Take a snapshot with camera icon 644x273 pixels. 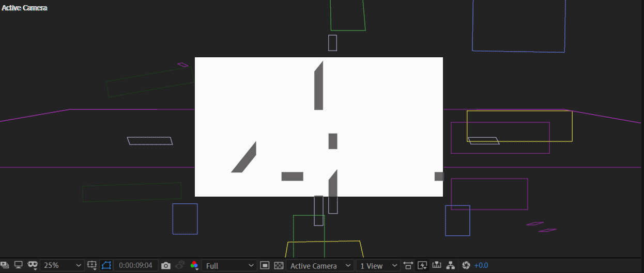pyautogui.click(x=165, y=265)
